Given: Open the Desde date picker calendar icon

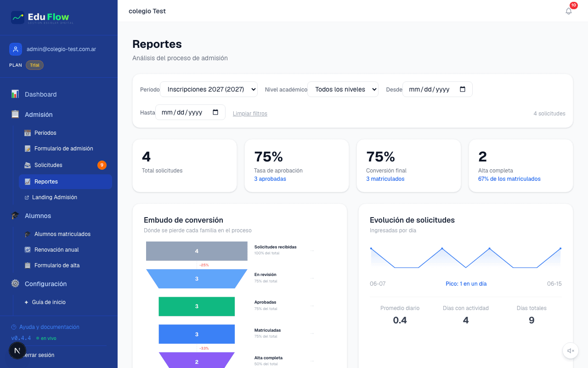Looking at the screenshot, I should 463,89.
